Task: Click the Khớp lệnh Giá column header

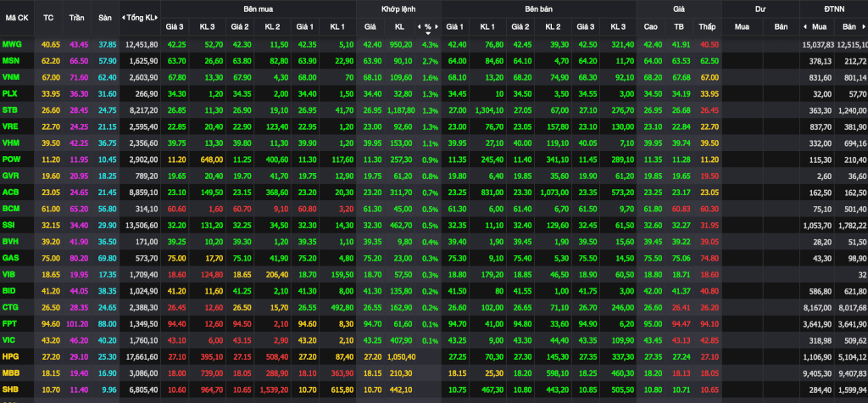Action: (x=370, y=26)
